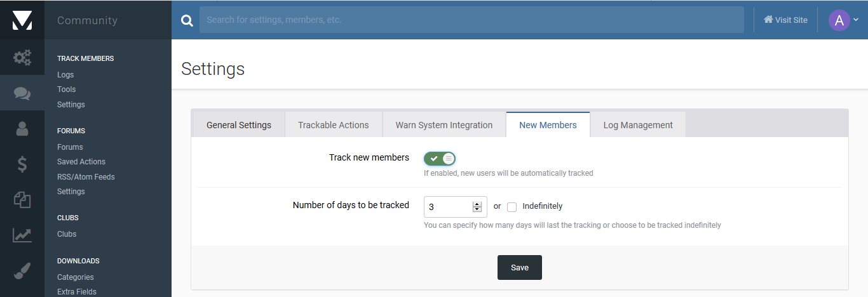This screenshot has width=868, height=297.
Task: Open the Warn System Integration tab
Action: coord(444,125)
